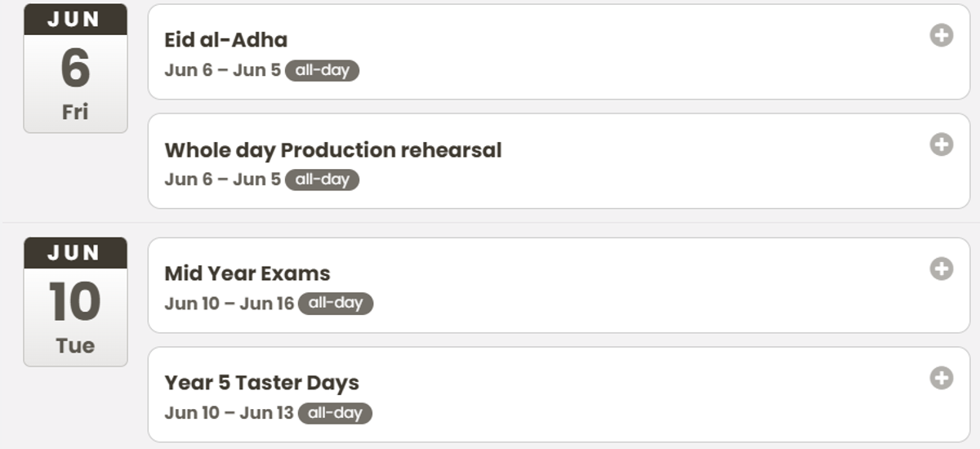Image resolution: width=980 pixels, height=449 pixels.
Task: Click all-day badge on Eid al-Adha event
Action: coord(322,70)
